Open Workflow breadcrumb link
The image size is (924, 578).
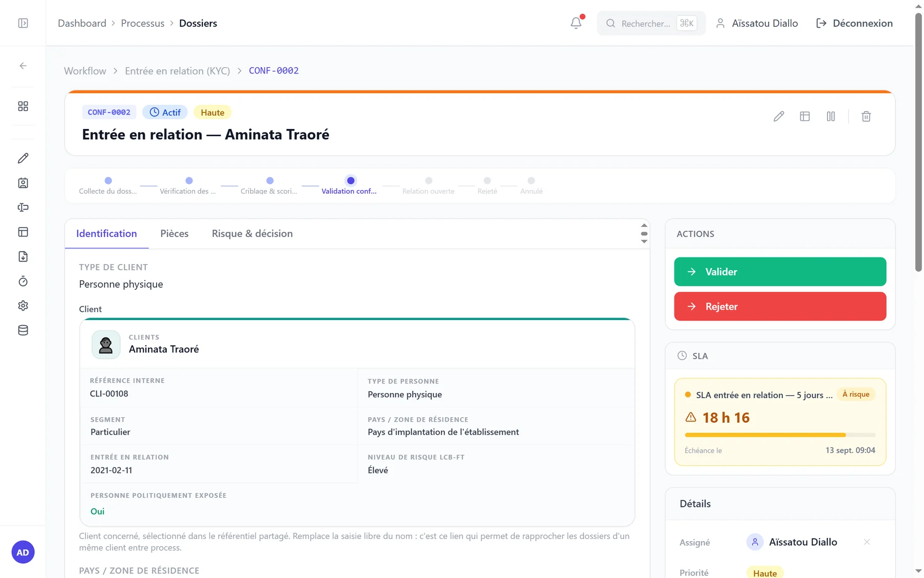tap(85, 71)
